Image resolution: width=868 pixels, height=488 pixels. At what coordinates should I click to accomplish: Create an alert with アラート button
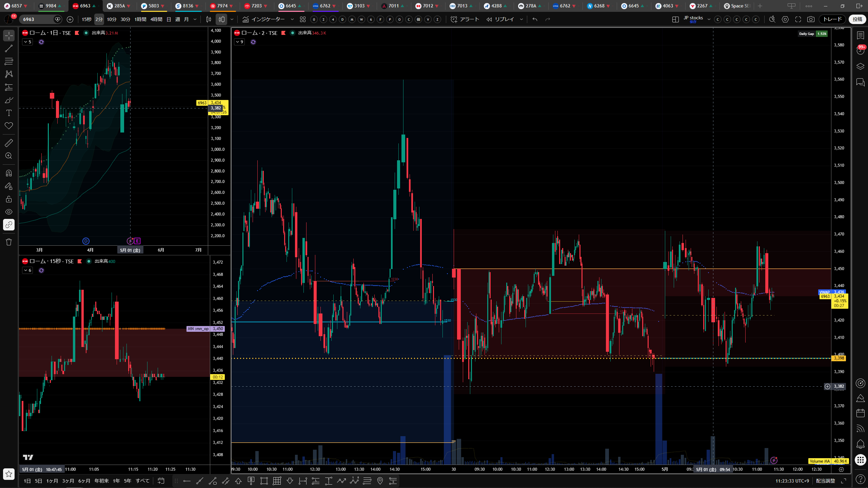[x=465, y=19]
